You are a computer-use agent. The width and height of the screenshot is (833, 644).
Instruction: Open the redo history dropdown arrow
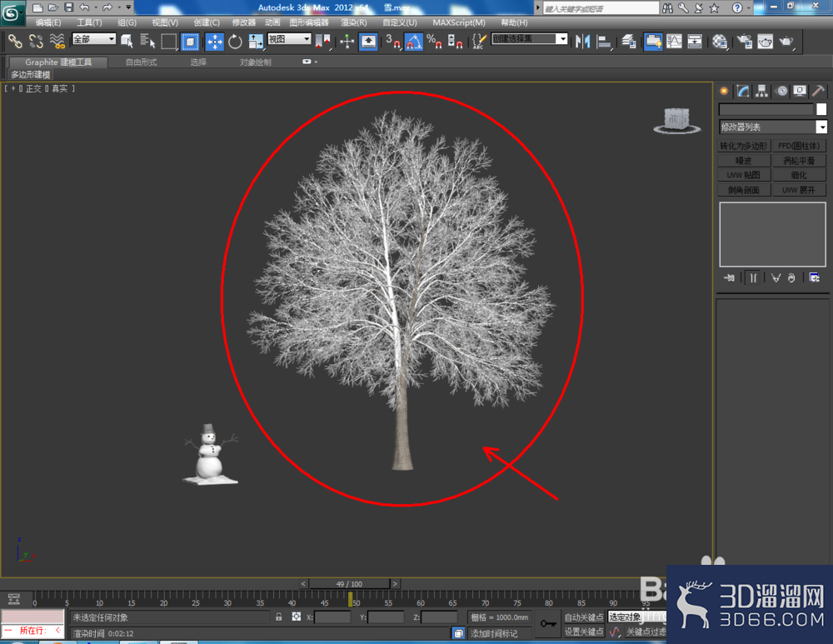coord(119,7)
